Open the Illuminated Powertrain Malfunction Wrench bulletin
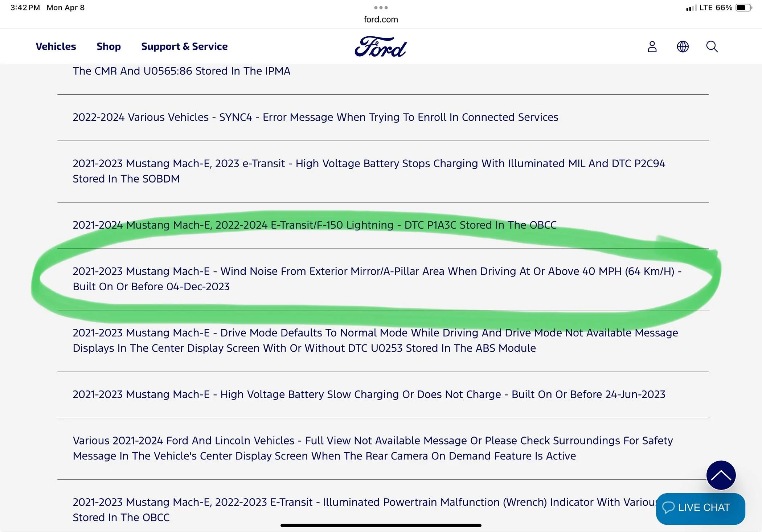The height and width of the screenshot is (532, 762). tap(365, 510)
